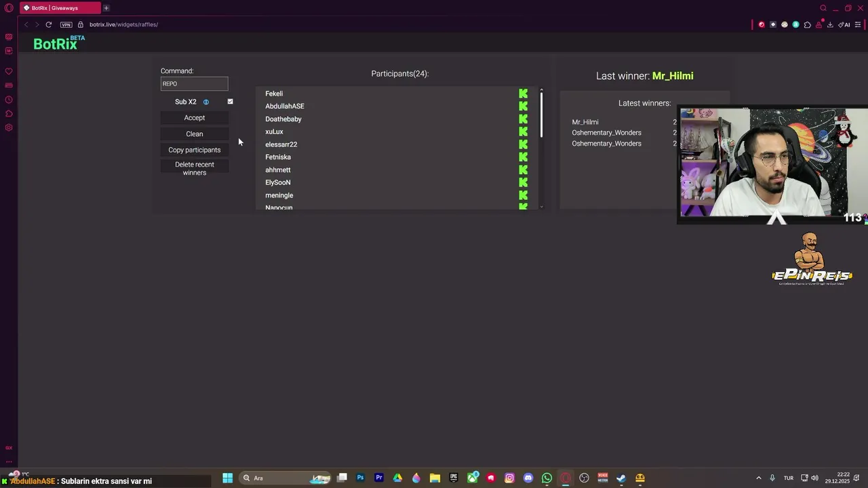The image size is (868, 488).
Task: Select the BotRix Giveaways browser tab
Action: (60, 8)
